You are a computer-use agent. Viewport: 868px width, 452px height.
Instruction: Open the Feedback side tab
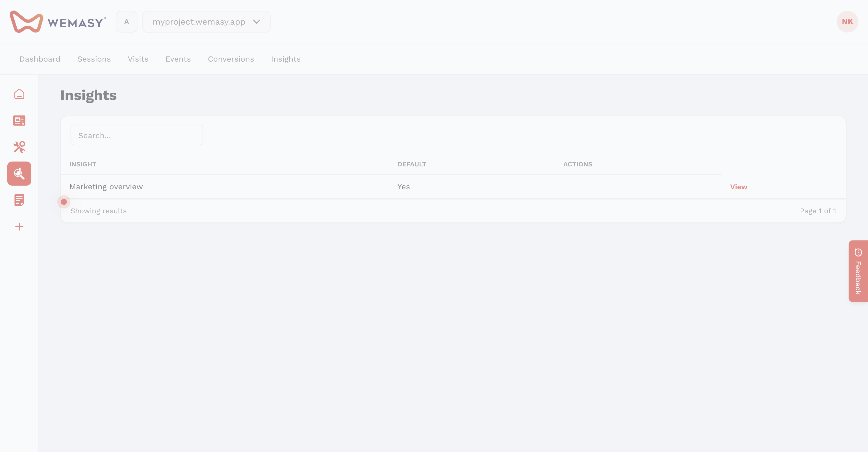click(x=858, y=271)
